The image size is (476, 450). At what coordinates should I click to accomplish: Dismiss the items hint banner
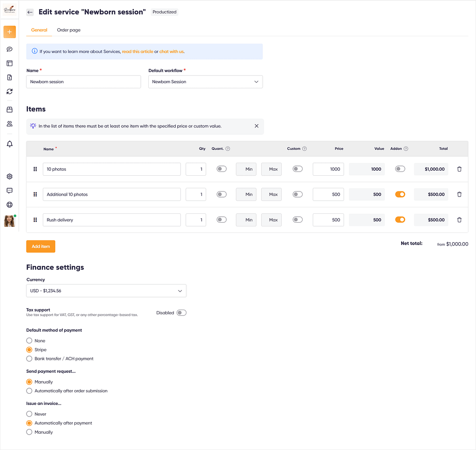257,126
